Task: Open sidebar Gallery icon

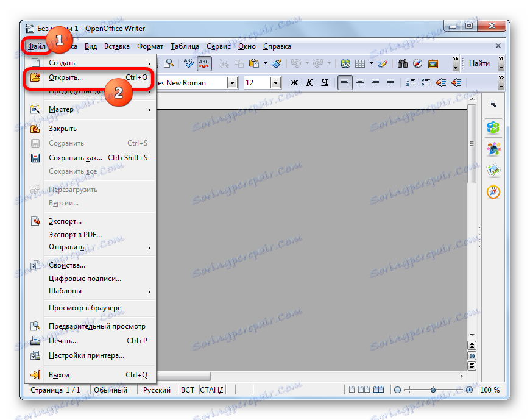Action: tap(493, 170)
